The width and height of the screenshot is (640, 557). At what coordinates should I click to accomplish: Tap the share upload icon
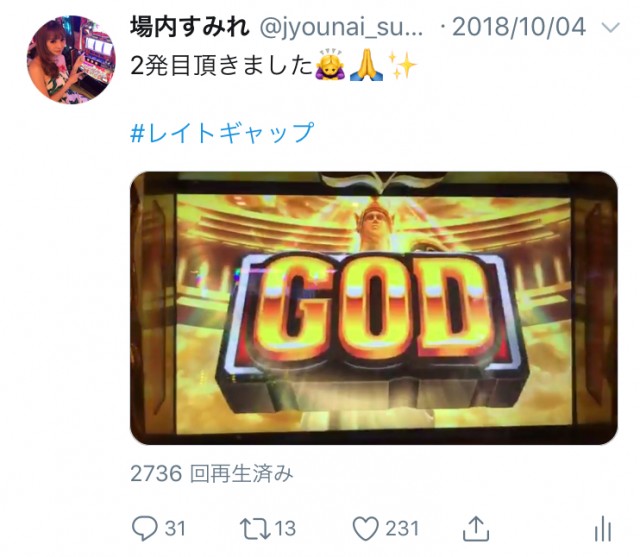pos(476,528)
